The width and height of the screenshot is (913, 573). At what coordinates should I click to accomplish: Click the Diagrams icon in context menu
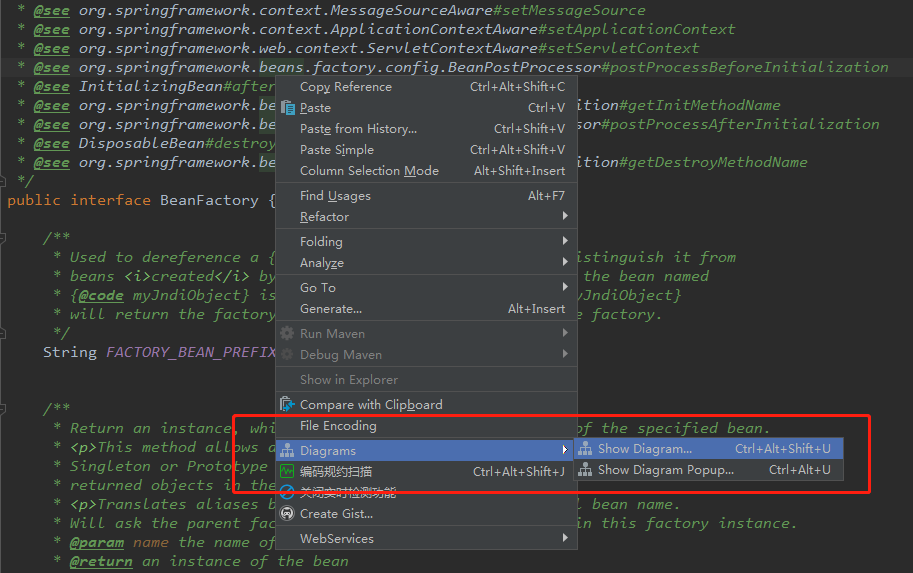(288, 451)
